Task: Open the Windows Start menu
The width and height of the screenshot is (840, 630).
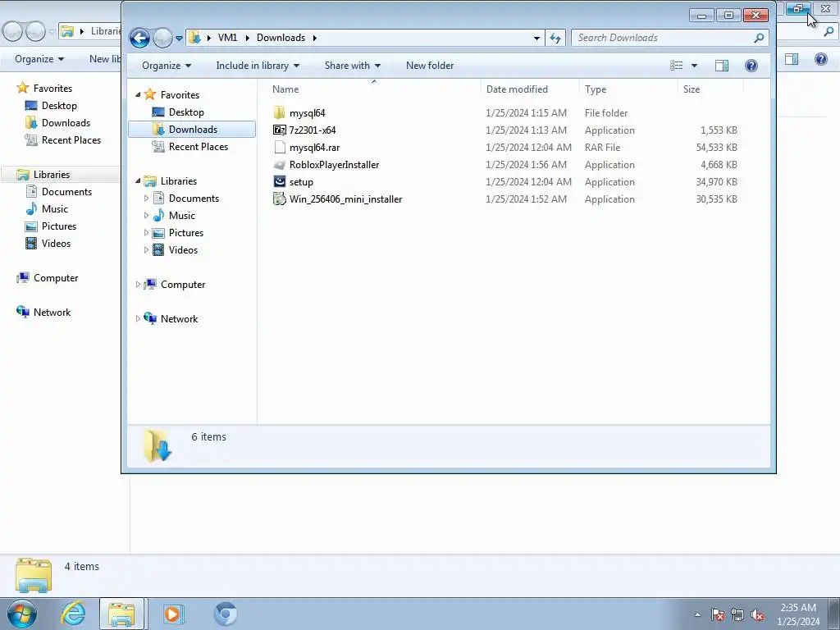Action: [x=22, y=614]
